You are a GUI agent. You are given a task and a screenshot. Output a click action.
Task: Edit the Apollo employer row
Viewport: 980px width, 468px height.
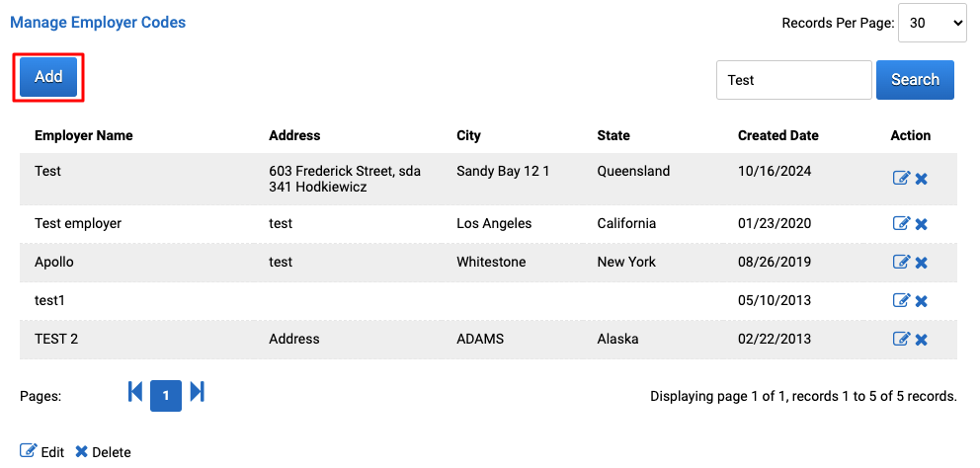click(901, 262)
